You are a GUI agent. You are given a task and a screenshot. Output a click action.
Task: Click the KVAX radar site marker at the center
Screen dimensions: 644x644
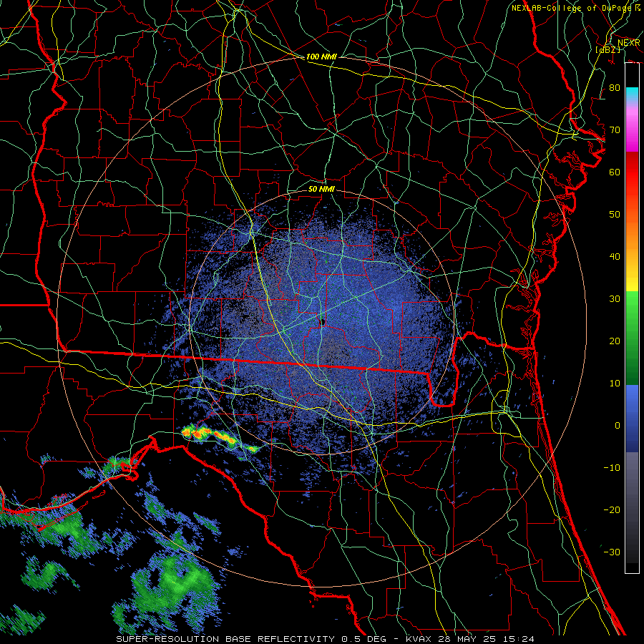323,322
